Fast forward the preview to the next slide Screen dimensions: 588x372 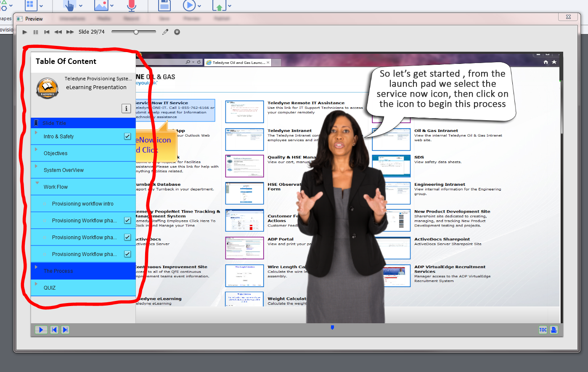[x=70, y=32]
